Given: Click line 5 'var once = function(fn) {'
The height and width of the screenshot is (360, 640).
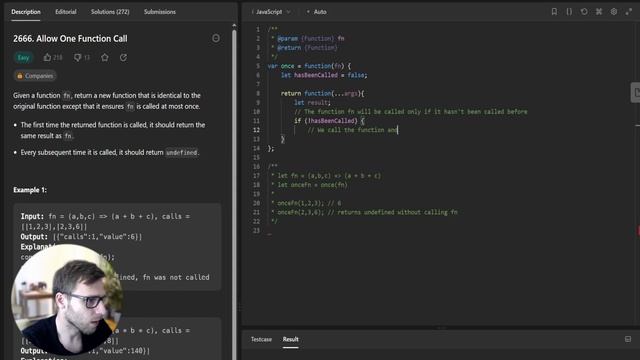Looking at the screenshot, I should click(x=309, y=66).
